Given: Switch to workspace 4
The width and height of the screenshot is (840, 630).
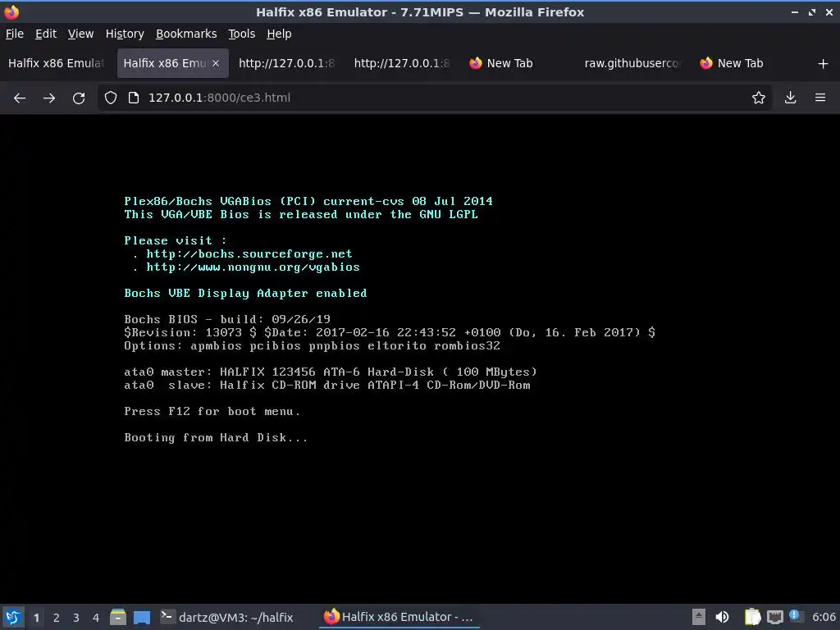Looking at the screenshot, I should pyautogui.click(x=96, y=618).
